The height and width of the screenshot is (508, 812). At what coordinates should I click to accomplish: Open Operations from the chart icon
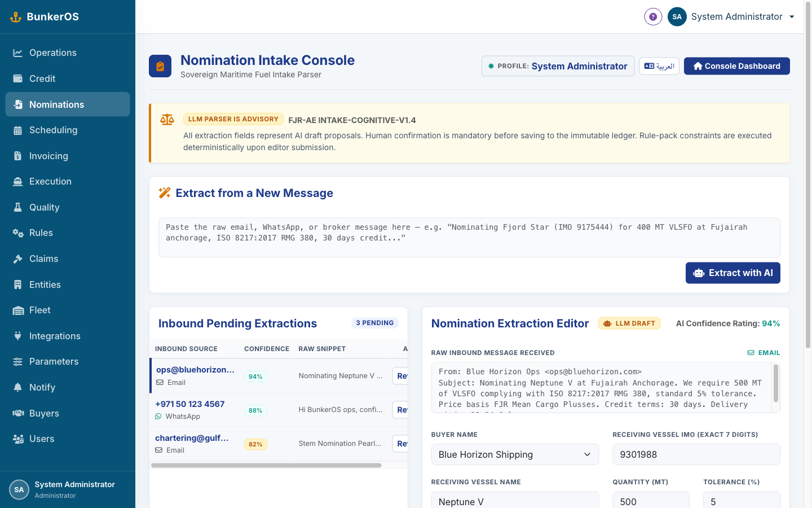(x=18, y=52)
